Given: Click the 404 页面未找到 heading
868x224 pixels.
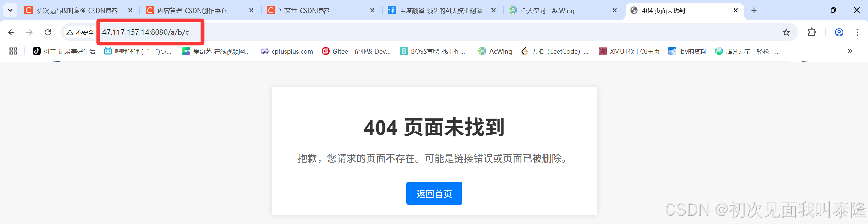Looking at the screenshot, I should pos(434,128).
